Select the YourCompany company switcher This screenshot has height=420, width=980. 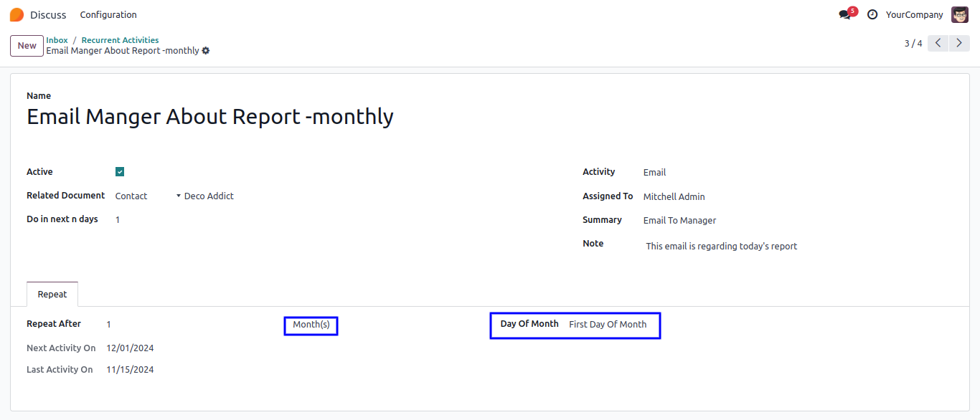[x=914, y=14]
